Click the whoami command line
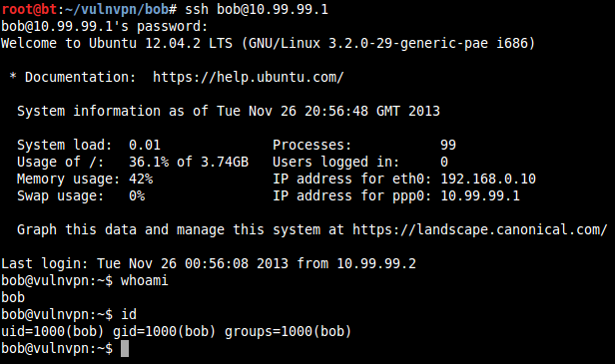This screenshot has height=364, width=615. point(85,280)
